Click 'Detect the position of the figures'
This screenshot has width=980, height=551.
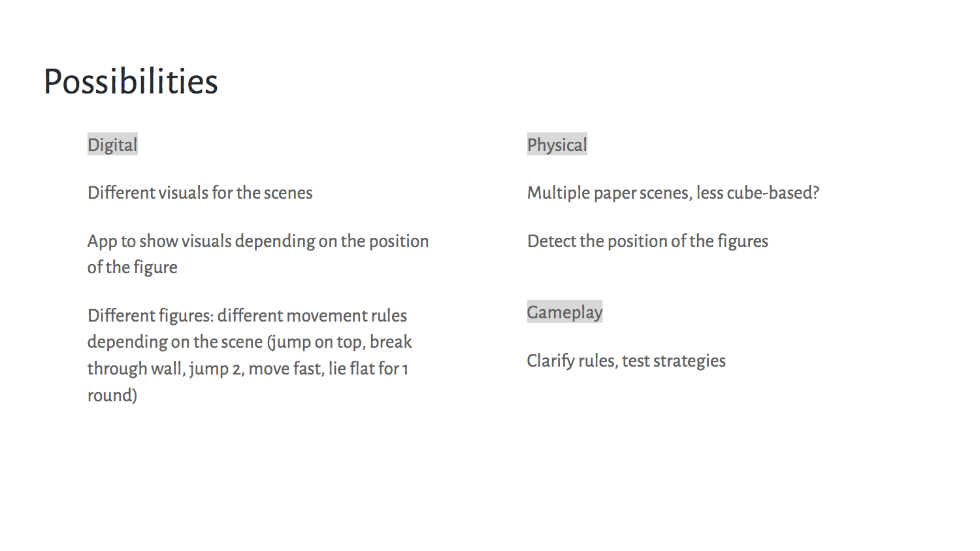(x=647, y=241)
